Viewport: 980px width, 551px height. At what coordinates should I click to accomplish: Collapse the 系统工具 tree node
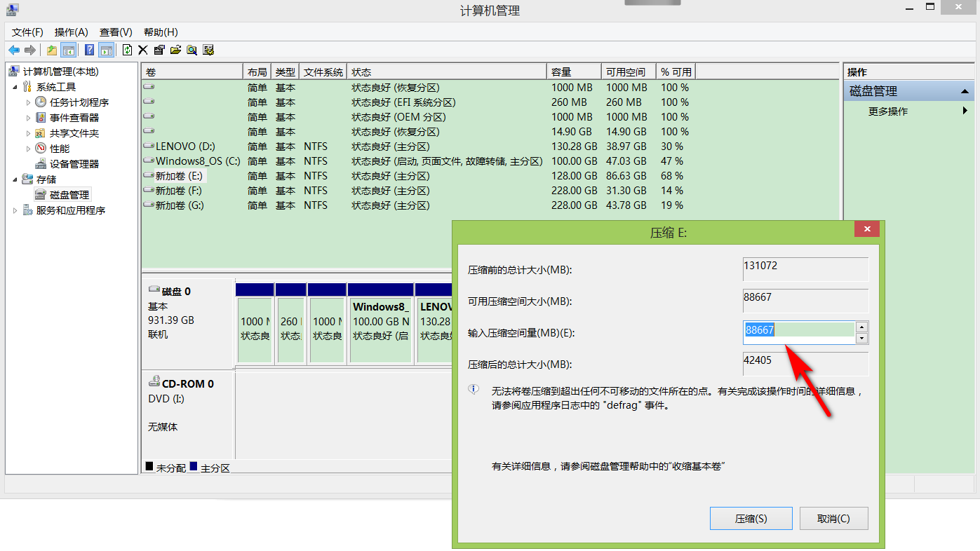pos(15,87)
